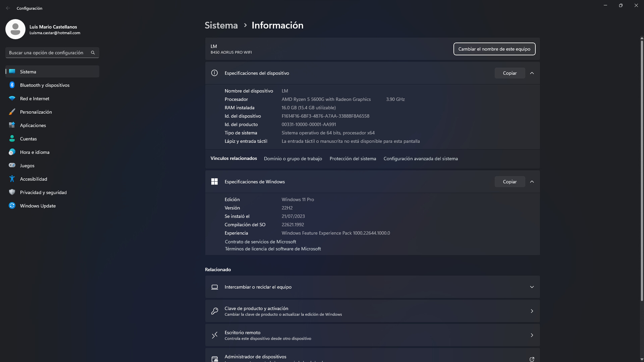This screenshot has width=644, height=362.
Task: Click the settings search input field
Action: (x=52, y=53)
